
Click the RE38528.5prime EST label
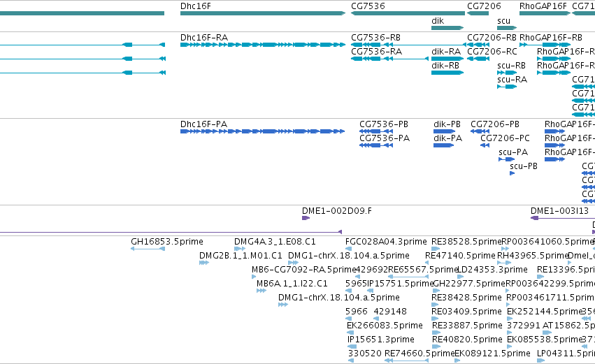[x=467, y=242]
